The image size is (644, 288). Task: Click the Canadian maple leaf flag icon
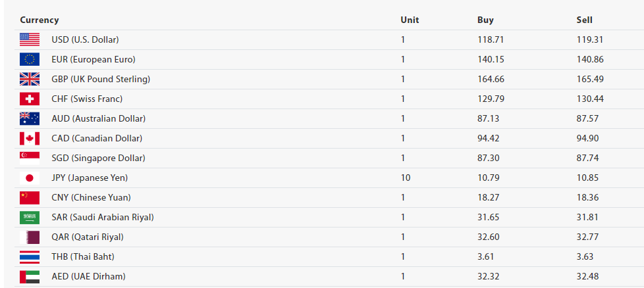30,138
